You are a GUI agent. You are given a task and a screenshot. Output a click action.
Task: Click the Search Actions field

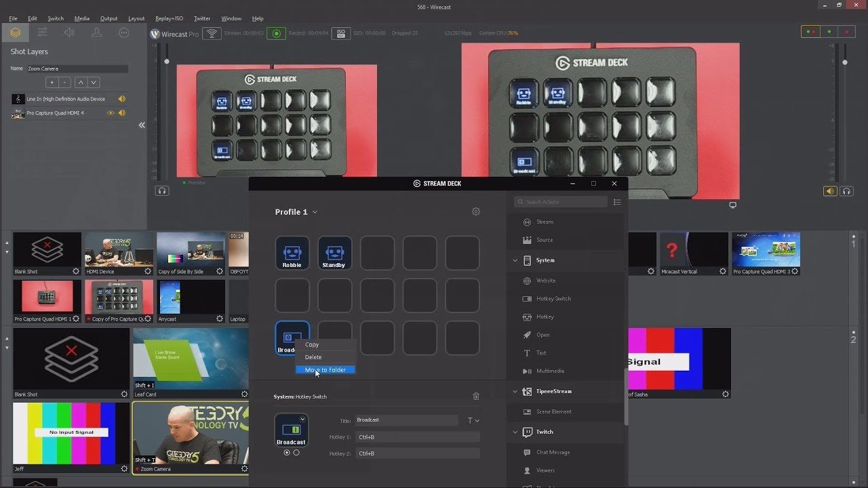coord(561,202)
